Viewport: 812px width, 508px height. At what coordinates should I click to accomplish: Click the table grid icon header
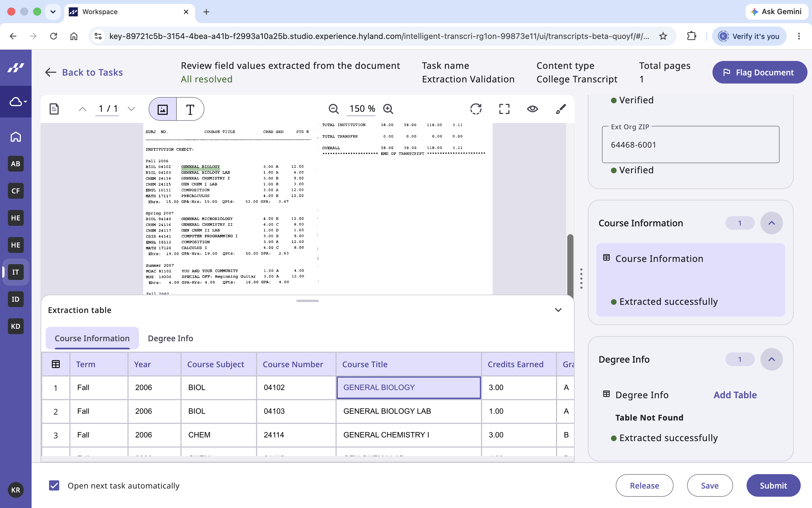[x=56, y=364]
